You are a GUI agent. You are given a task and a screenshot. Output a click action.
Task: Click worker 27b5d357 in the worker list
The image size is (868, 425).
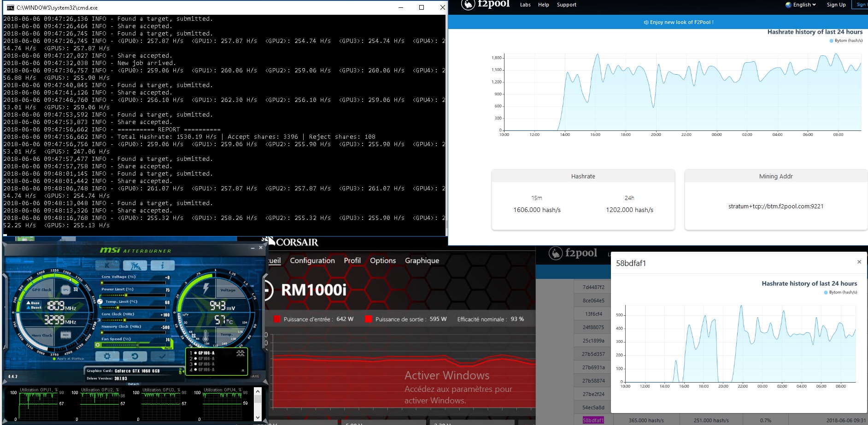[x=593, y=354]
